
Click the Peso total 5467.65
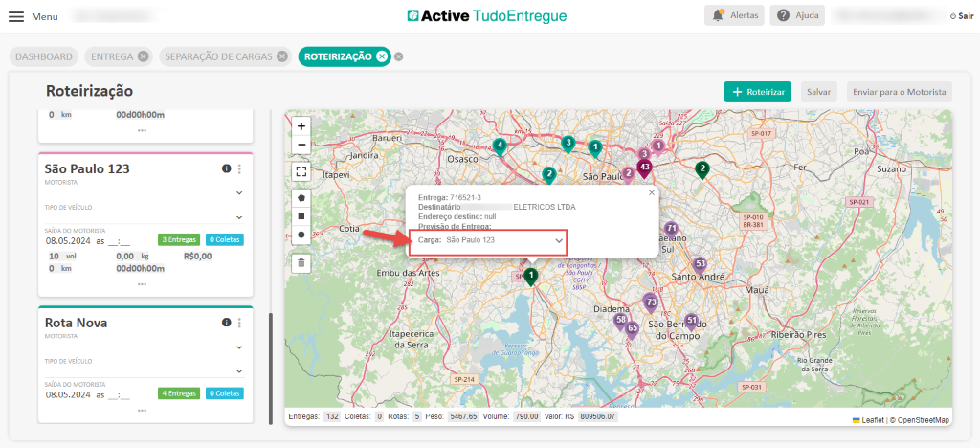(464, 416)
